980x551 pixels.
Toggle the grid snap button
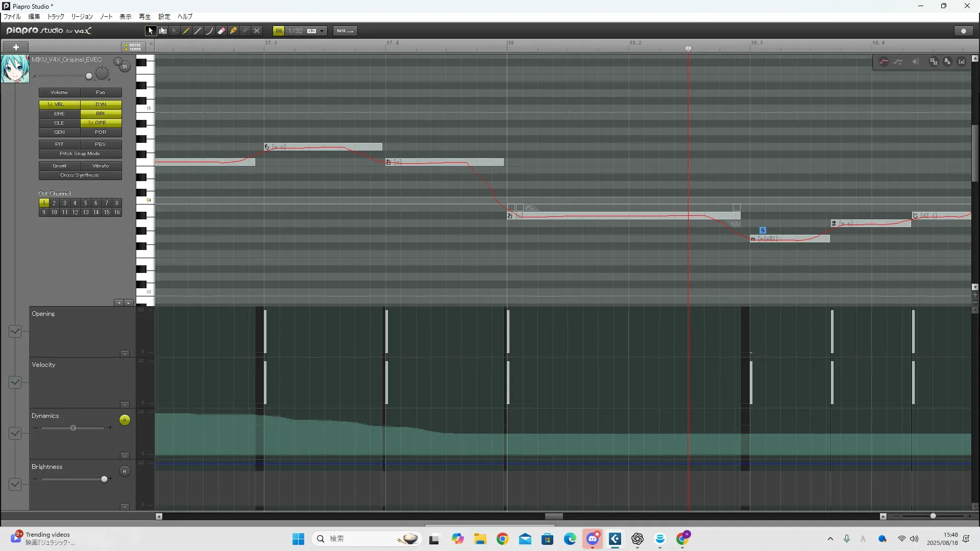(x=279, y=31)
